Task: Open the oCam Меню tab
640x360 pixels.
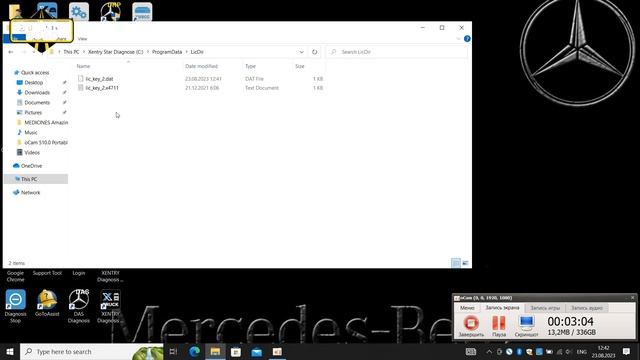Action: [467, 308]
